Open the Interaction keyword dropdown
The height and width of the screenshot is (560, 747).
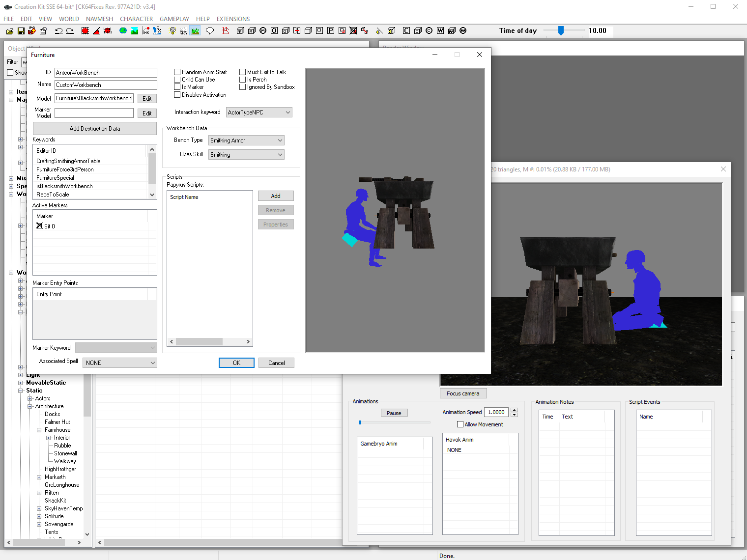(259, 112)
